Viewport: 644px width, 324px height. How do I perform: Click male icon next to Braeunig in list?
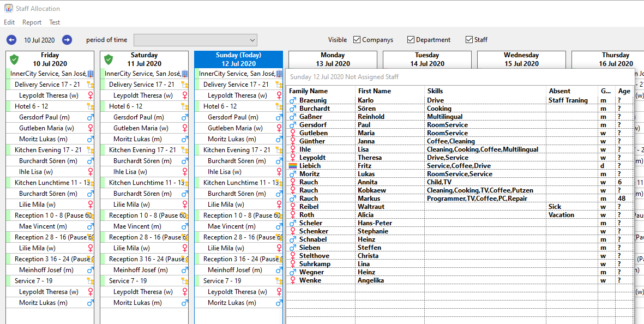[x=293, y=100]
